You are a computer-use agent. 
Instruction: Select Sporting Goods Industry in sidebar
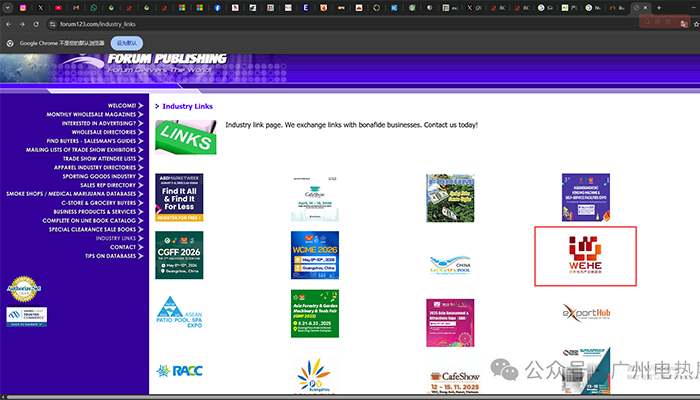(98, 176)
